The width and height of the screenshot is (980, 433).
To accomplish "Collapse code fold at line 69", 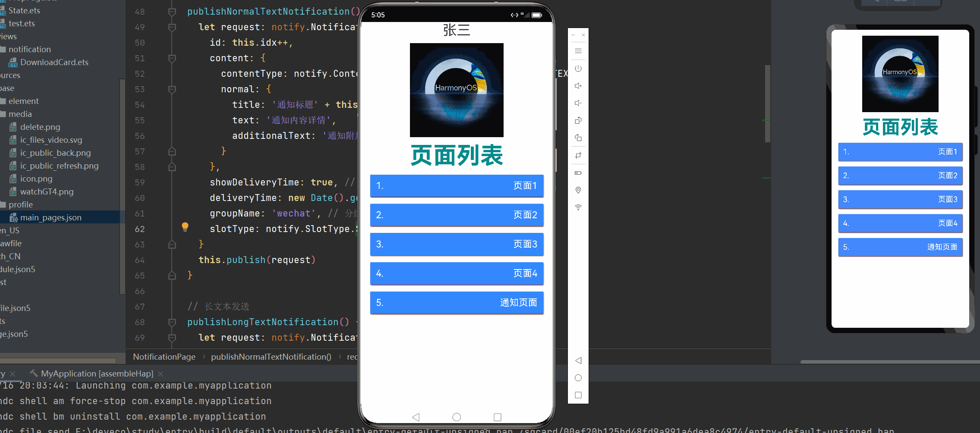I will coord(172,338).
